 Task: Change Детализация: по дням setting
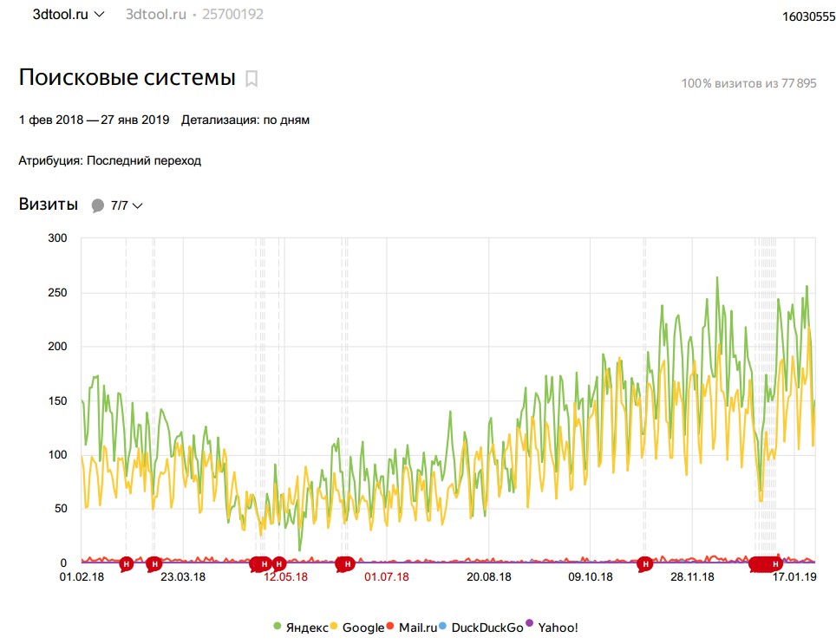245,120
